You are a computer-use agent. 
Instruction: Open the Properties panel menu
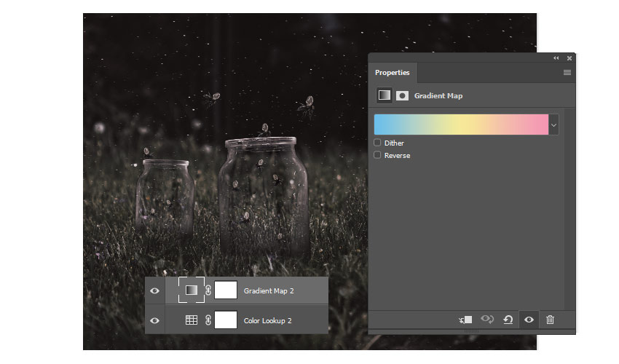tap(567, 72)
